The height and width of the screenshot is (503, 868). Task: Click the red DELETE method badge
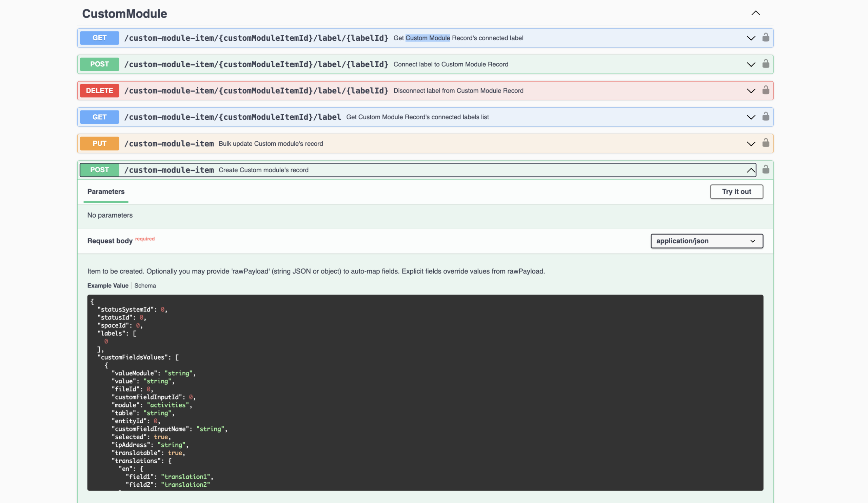99,90
